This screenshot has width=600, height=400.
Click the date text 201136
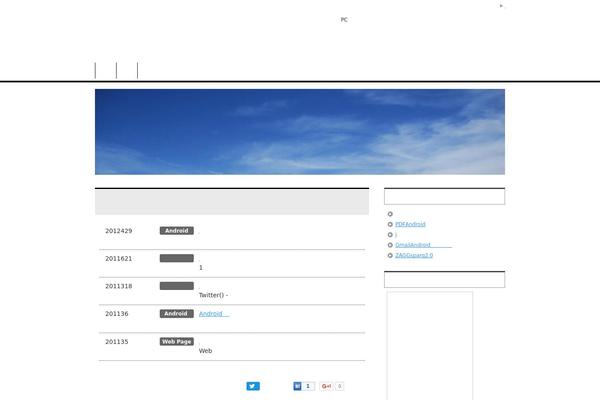coord(117,314)
